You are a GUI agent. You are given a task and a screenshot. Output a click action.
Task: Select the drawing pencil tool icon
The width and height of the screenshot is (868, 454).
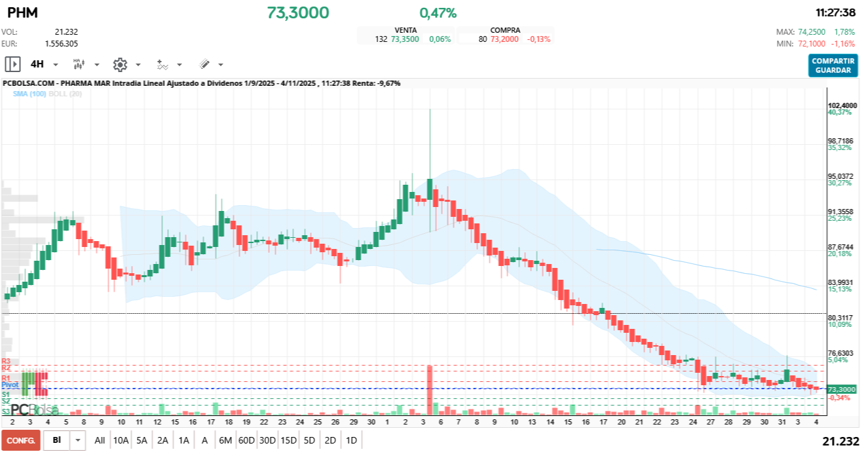(x=204, y=64)
